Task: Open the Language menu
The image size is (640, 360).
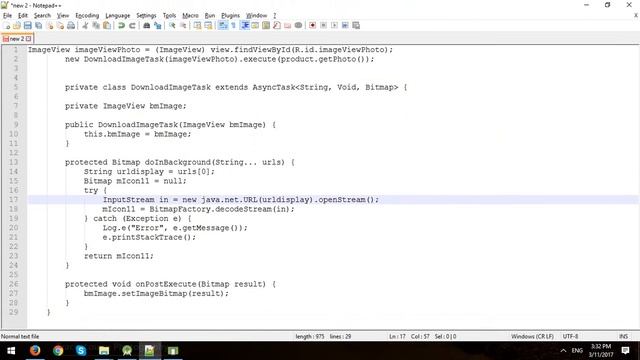Action: pos(118,16)
